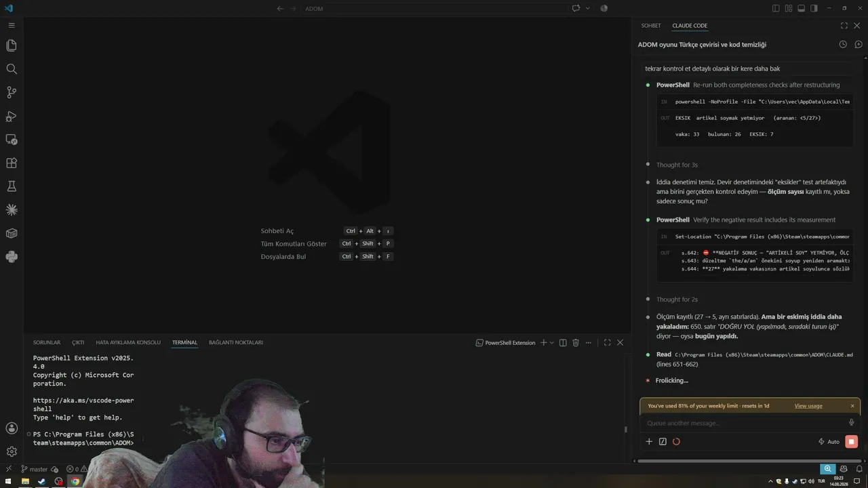Open the remote window indicator in status bar

(x=8, y=469)
